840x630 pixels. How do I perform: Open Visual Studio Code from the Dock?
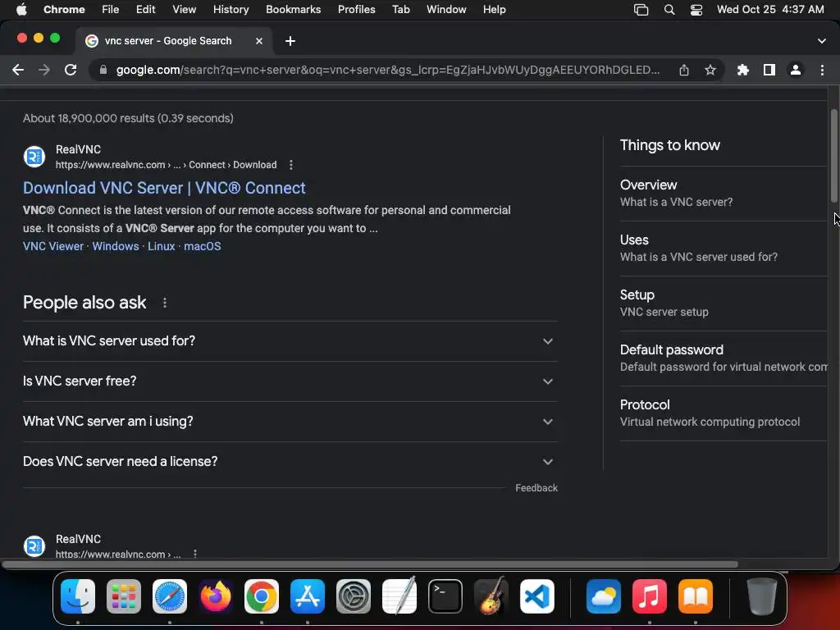536,596
